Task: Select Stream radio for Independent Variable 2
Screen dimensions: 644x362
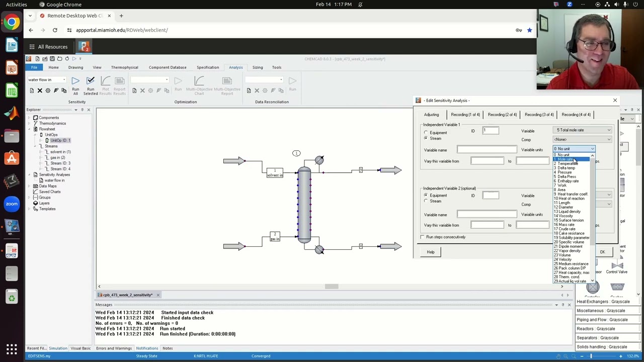Action: [x=426, y=201]
